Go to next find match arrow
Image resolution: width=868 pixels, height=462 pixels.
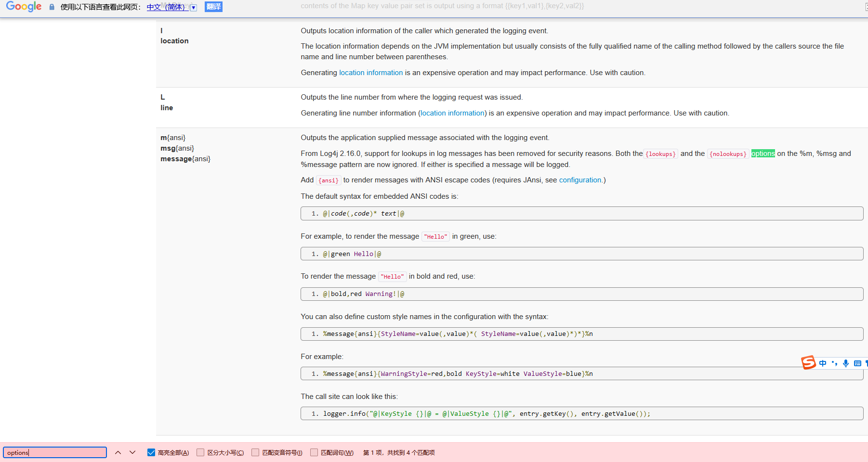(132, 452)
